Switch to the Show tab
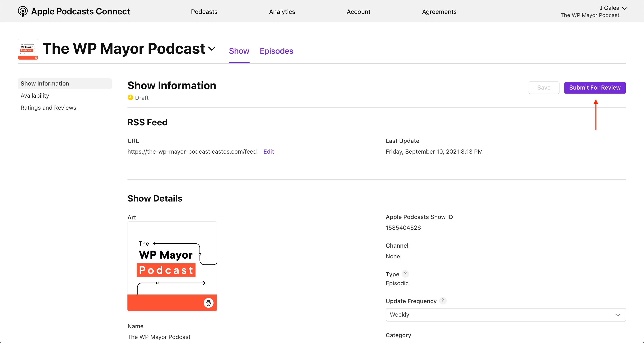The image size is (644, 343). point(239,51)
